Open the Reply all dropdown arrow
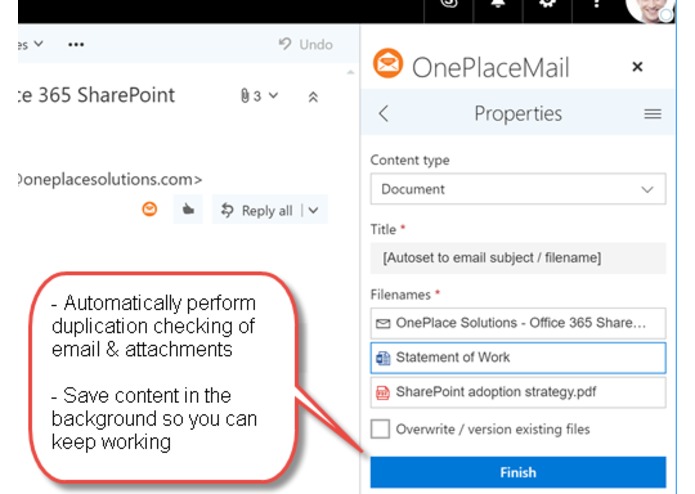Viewport: 695px width, 494px height. point(314,210)
